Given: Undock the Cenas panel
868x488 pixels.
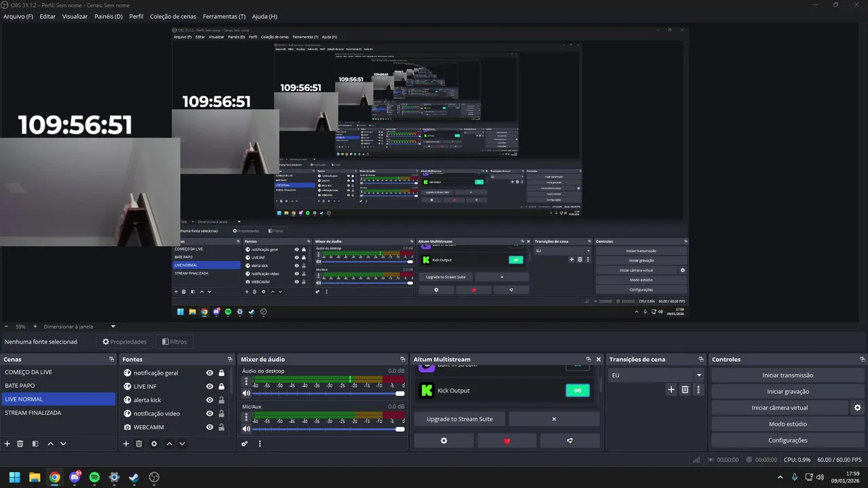Looking at the screenshot, I should pyautogui.click(x=111, y=359).
